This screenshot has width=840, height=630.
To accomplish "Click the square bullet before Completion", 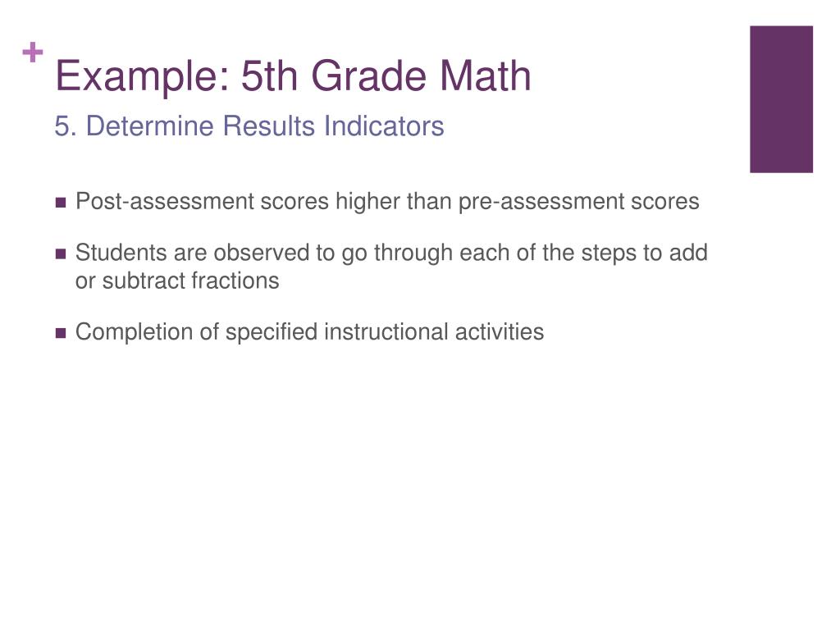I will tap(61, 333).
